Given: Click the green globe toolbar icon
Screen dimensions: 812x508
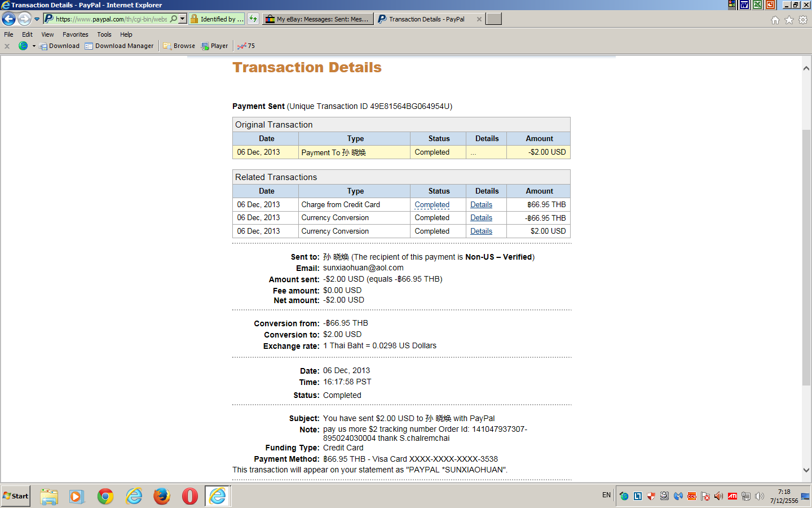Looking at the screenshot, I should [23, 46].
